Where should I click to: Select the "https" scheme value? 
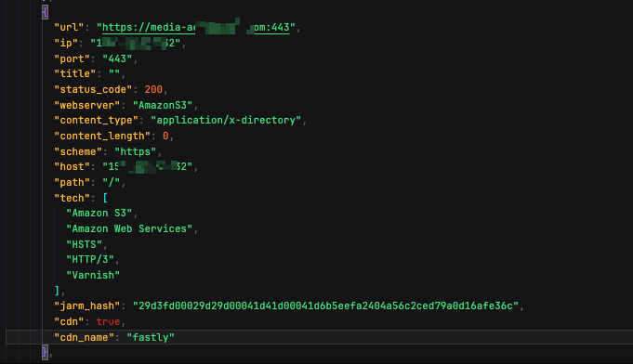click(135, 151)
